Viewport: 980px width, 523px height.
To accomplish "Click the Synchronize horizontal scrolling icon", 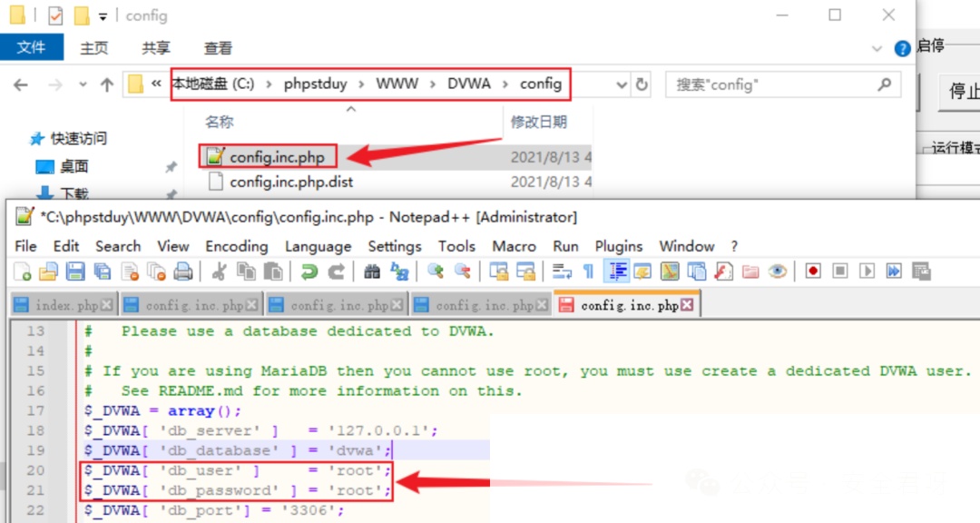I will (x=525, y=271).
